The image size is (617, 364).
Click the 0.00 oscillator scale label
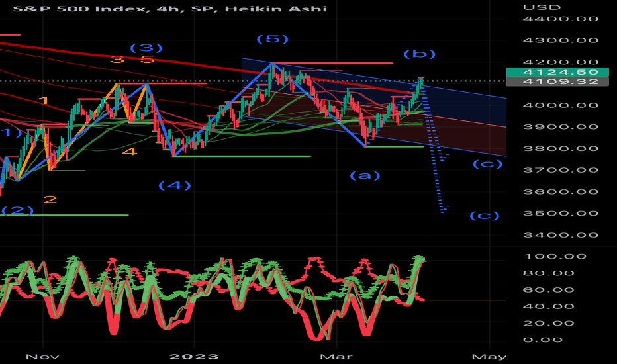coord(543,340)
